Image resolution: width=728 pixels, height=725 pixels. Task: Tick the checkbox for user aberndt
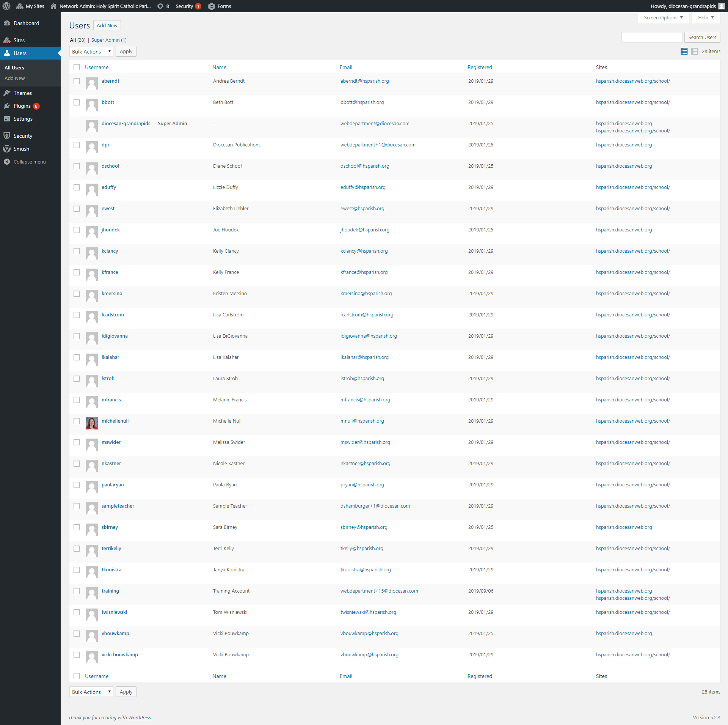point(77,81)
